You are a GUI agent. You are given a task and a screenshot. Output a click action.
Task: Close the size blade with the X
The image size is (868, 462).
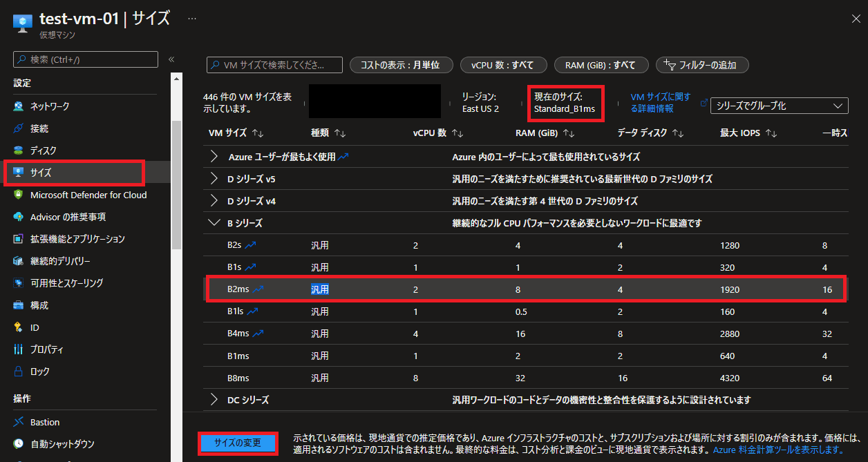coord(856,19)
